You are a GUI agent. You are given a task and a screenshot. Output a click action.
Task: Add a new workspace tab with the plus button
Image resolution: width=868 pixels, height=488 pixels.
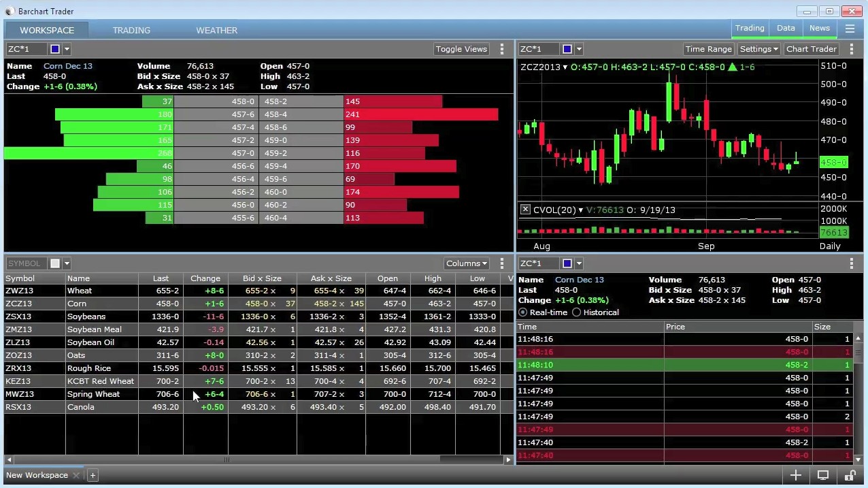click(x=93, y=475)
